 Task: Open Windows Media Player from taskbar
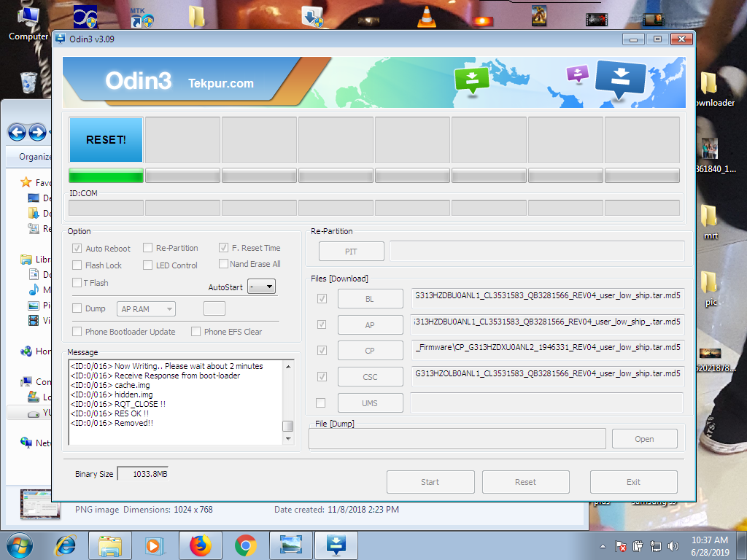point(155,545)
